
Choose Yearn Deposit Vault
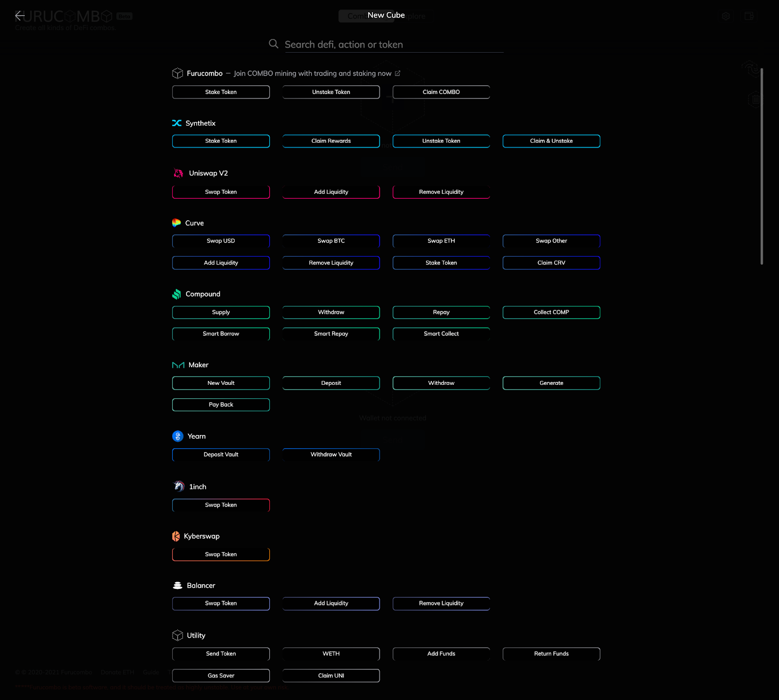(x=221, y=455)
